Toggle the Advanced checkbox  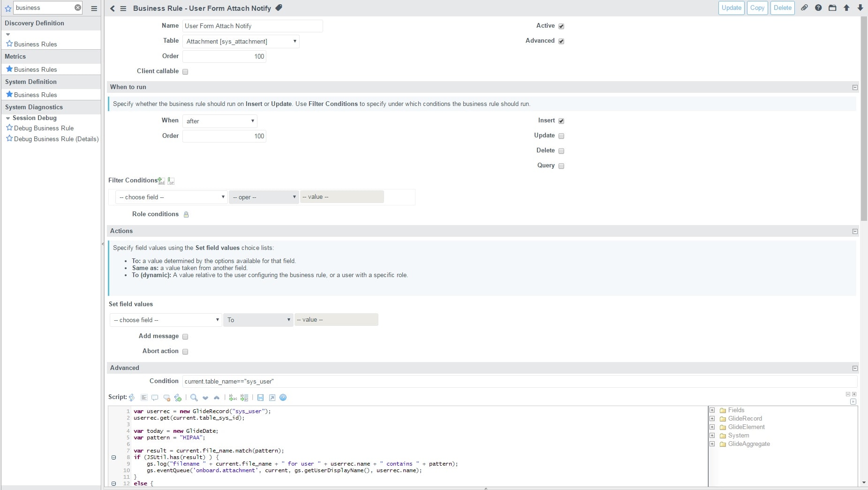click(561, 41)
